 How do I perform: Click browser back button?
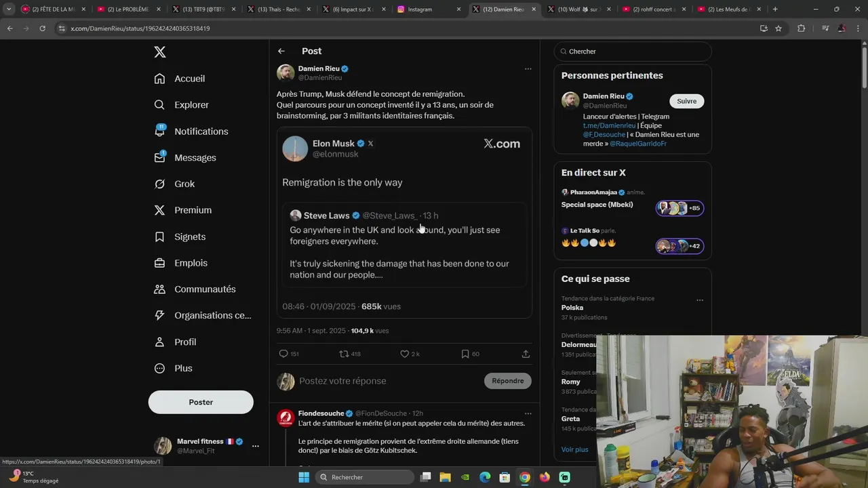click(9, 28)
